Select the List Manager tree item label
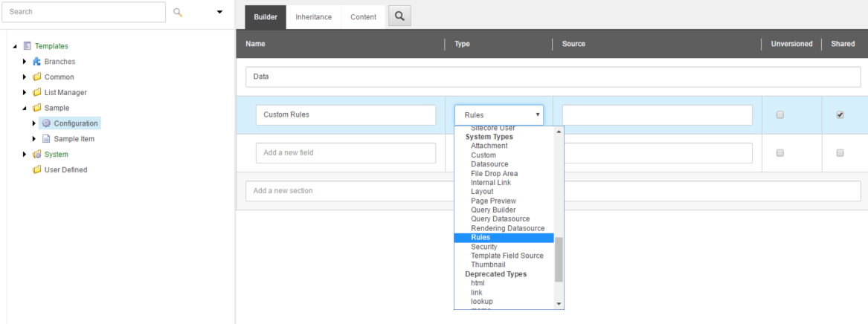Image resolution: width=868 pixels, height=324 pixels. 65,92
